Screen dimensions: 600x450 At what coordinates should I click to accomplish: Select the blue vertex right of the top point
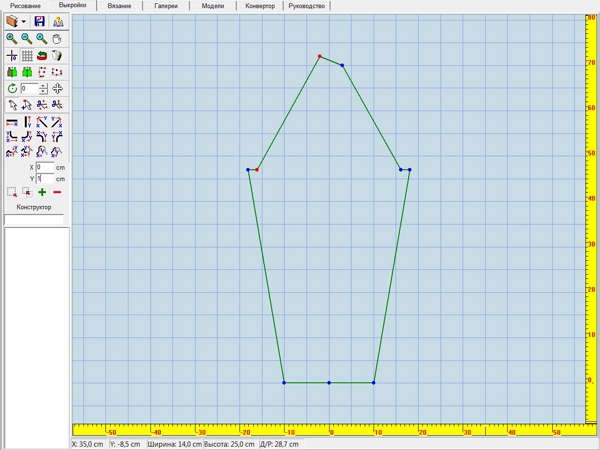click(x=342, y=65)
